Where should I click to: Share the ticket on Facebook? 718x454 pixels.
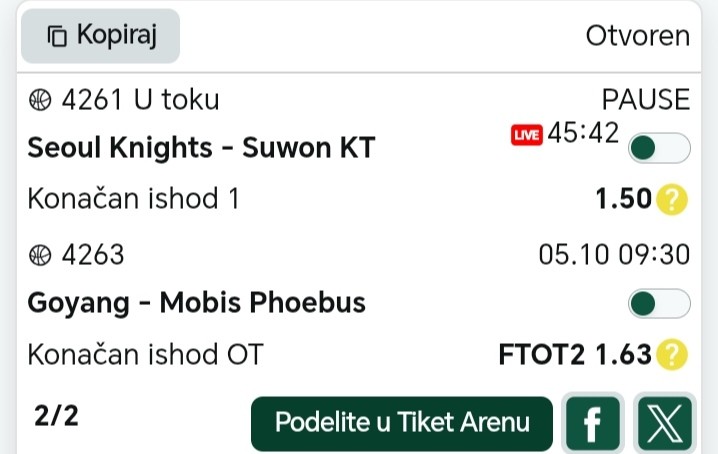pyautogui.click(x=592, y=424)
